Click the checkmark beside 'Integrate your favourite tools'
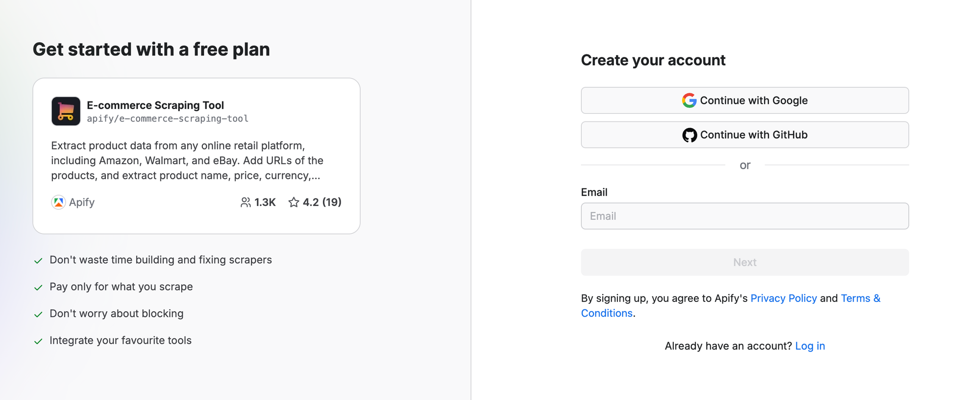 pos(39,340)
